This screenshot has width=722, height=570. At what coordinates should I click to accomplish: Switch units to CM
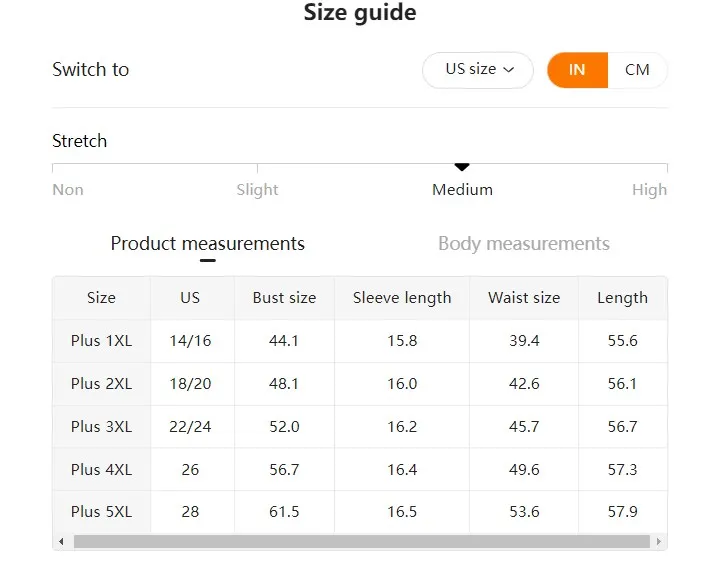coord(638,70)
